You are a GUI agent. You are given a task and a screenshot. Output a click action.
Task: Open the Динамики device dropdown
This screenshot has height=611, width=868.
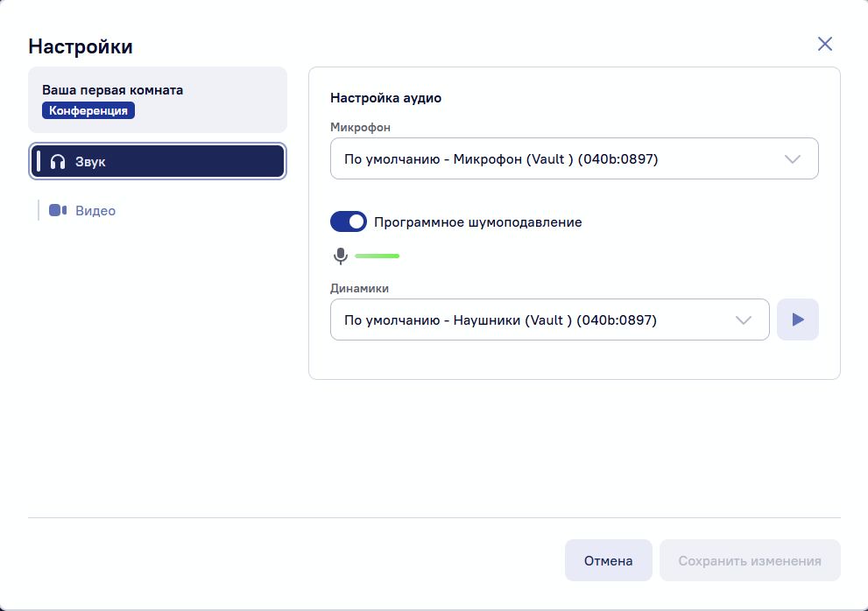[x=550, y=320]
